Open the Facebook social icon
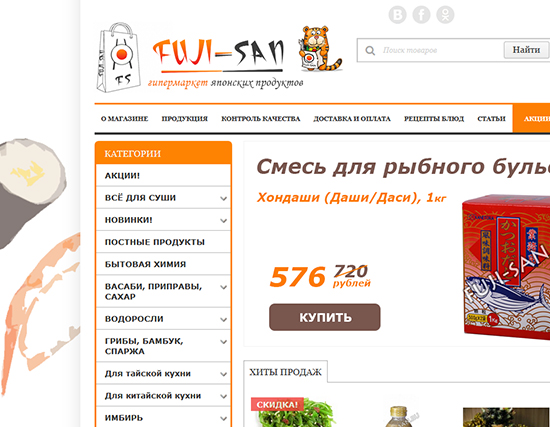Viewport: 550px width, 427px height. coord(421,15)
